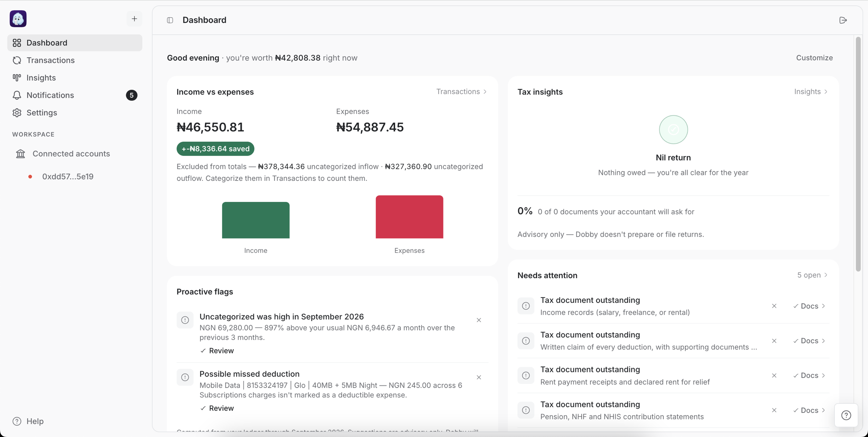Click Review under Uncategorized was high
This screenshot has height=437, width=868.
(x=217, y=351)
